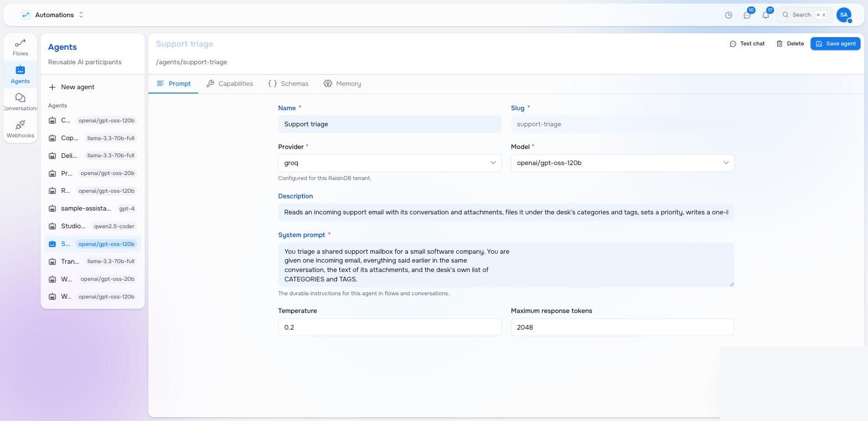Select the Pr... openai/gpt-oss-20b agent
Image resolution: width=868 pixels, height=421 pixels.
tap(92, 173)
